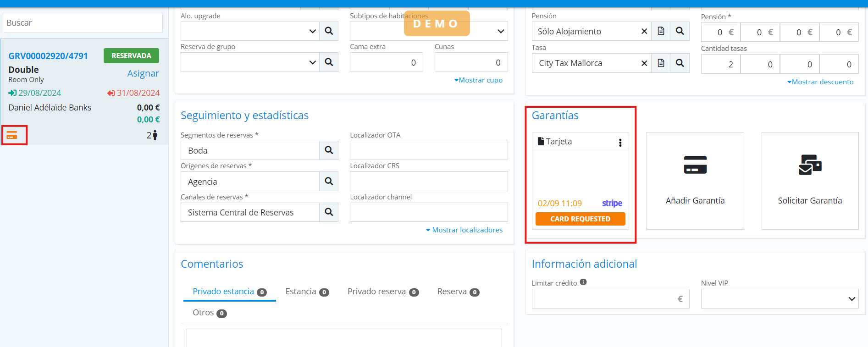Click the Solicitar Garantía card
This screenshot has height=347, width=868.
(x=810, y=181)
